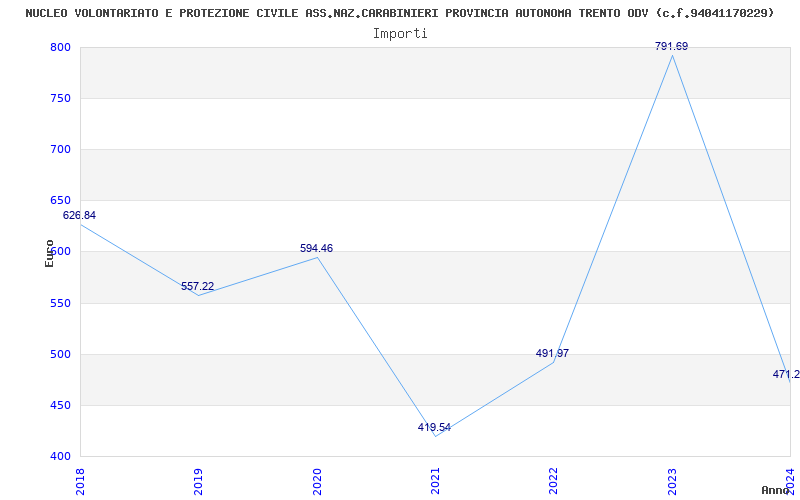Click the 'Anno' x-axis title

click(x=776, y=490)
